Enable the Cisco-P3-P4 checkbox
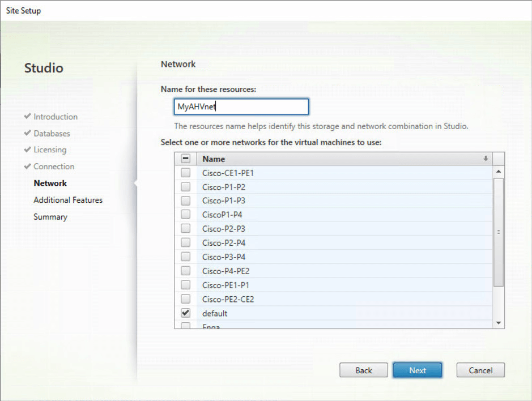 pos(185,257)
